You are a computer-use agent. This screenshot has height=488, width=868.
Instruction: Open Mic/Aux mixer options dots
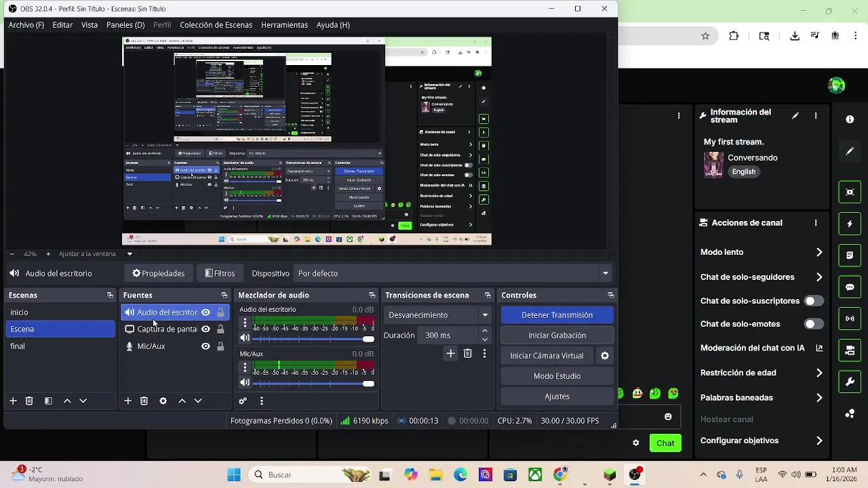245,367
